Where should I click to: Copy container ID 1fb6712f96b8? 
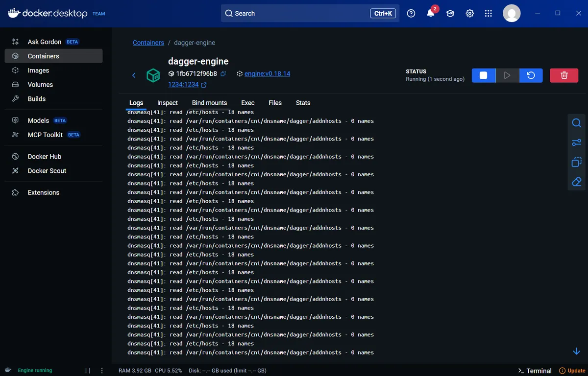click(223, 74)
